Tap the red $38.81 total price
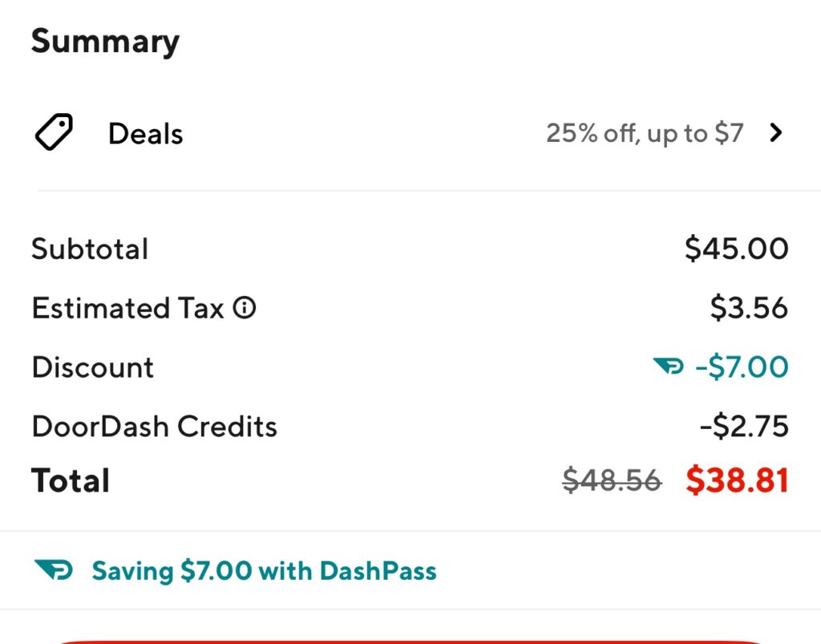 click(738, 480)
